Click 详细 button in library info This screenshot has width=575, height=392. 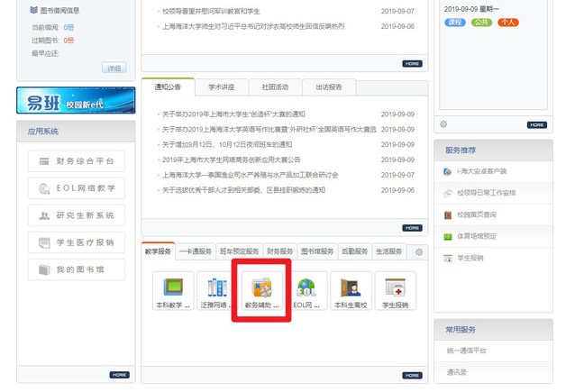[x=114, y=68]
